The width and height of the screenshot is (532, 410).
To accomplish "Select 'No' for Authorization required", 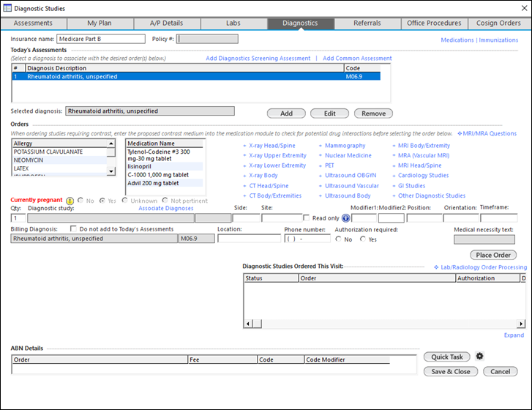I will point(338,239).
